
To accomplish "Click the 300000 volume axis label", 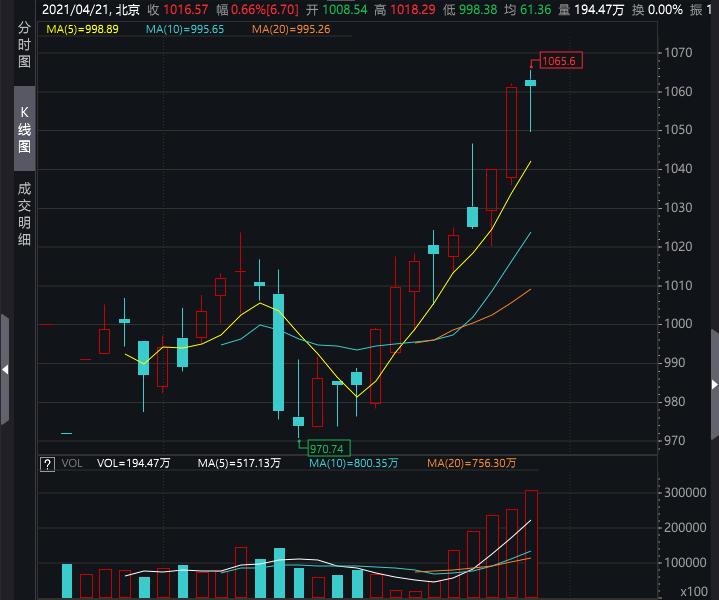I will click(x=685, y=493).
